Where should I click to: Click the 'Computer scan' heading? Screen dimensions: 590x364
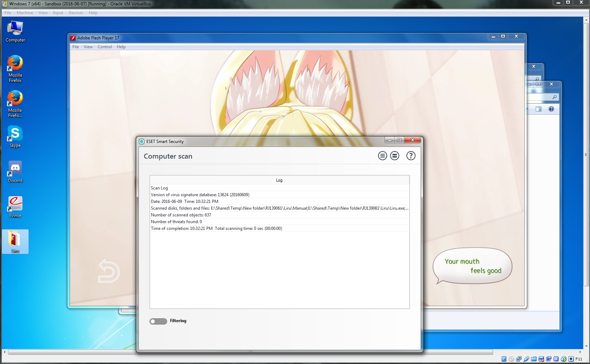[168, 156]
